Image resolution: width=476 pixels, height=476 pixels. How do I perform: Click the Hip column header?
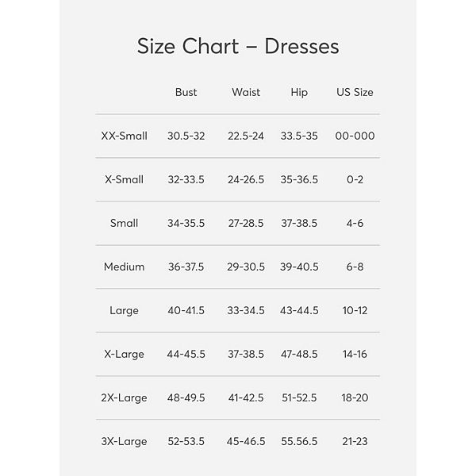299,93
